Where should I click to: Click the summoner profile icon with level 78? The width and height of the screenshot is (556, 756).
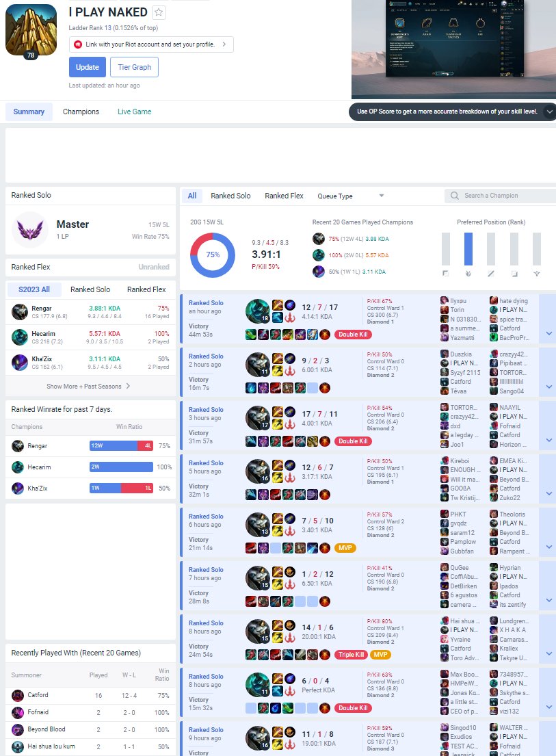(x=31, y=30)
